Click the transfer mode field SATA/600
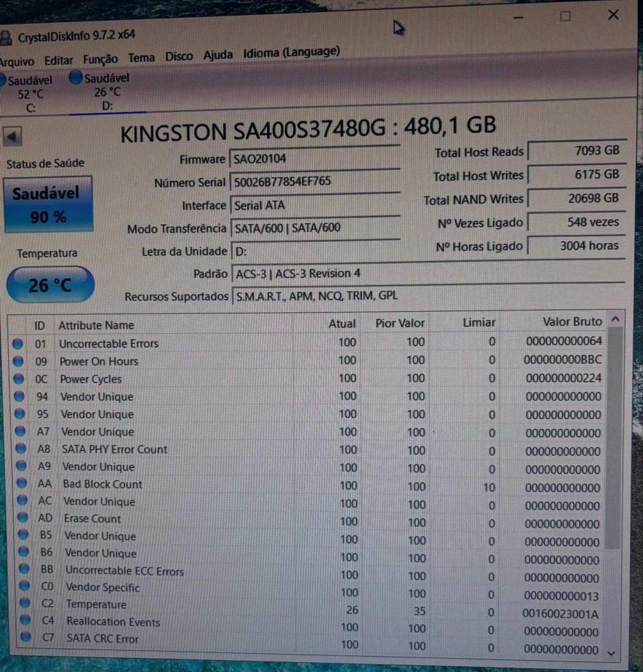The height and width of the screenshot is (672, 643). [315, 228]
